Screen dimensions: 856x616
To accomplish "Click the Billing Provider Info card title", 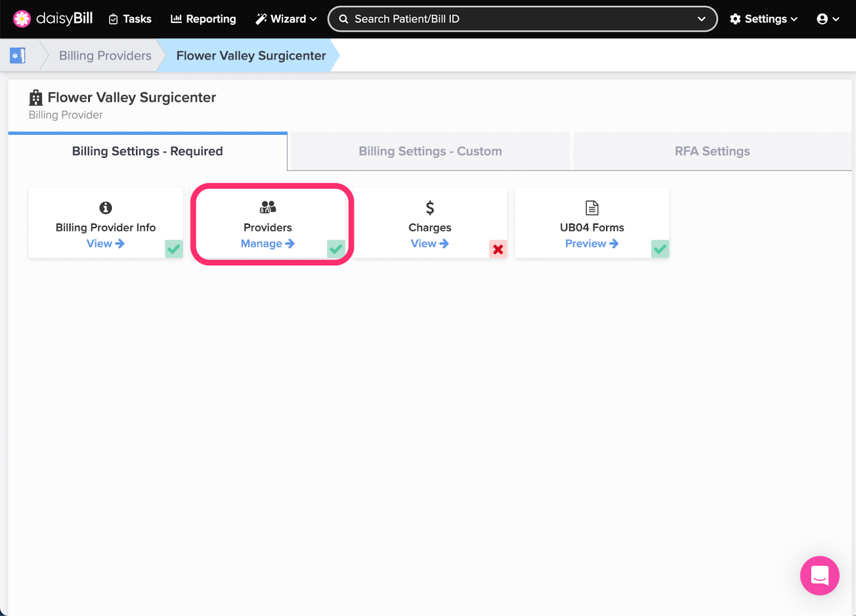I will point(106,227).
